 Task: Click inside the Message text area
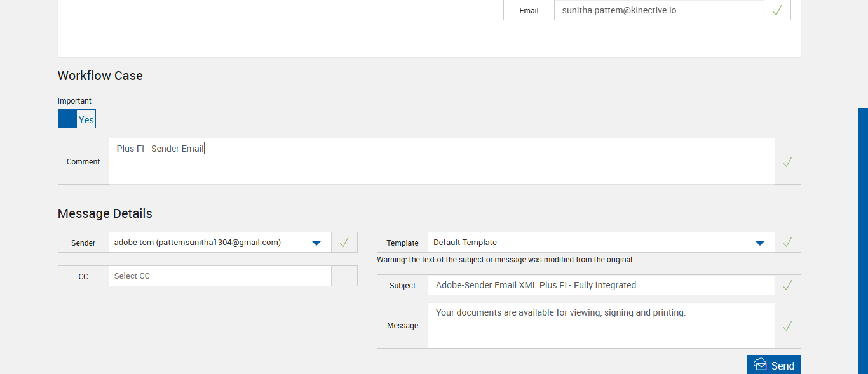point(600,325)
